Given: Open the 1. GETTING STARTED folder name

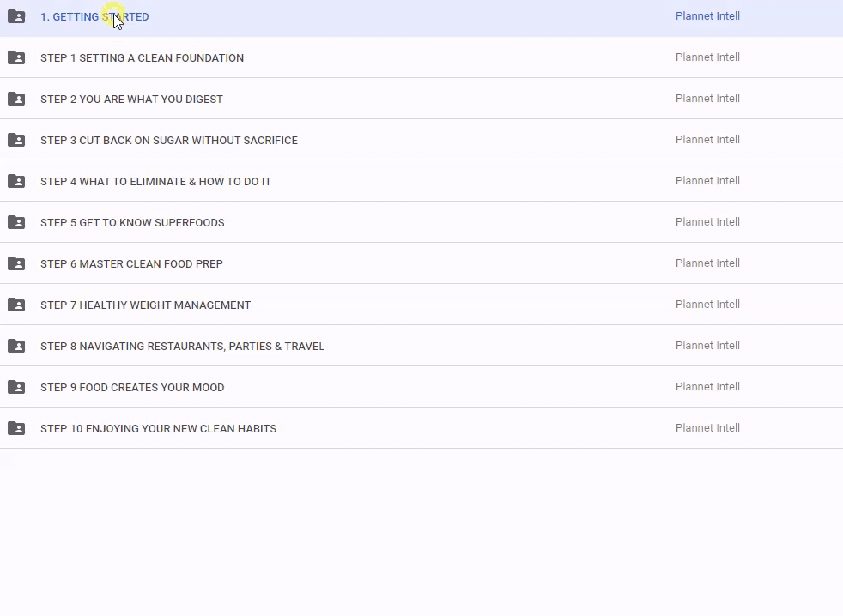Looking at the screenshot, I should tap(94, 17).
